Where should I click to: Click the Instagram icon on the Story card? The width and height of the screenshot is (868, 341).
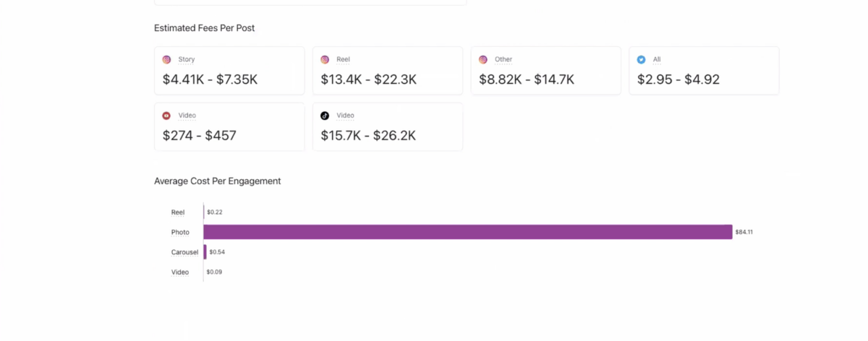coord(167,60)
